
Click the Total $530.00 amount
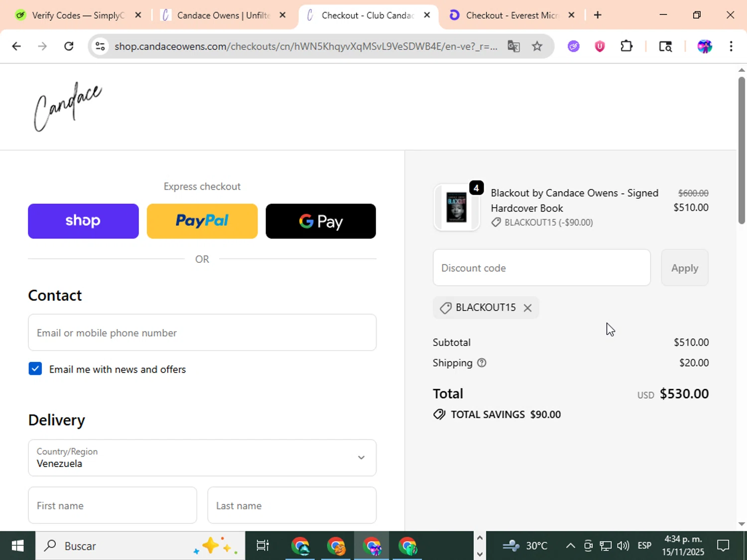[x=684, y=394]
